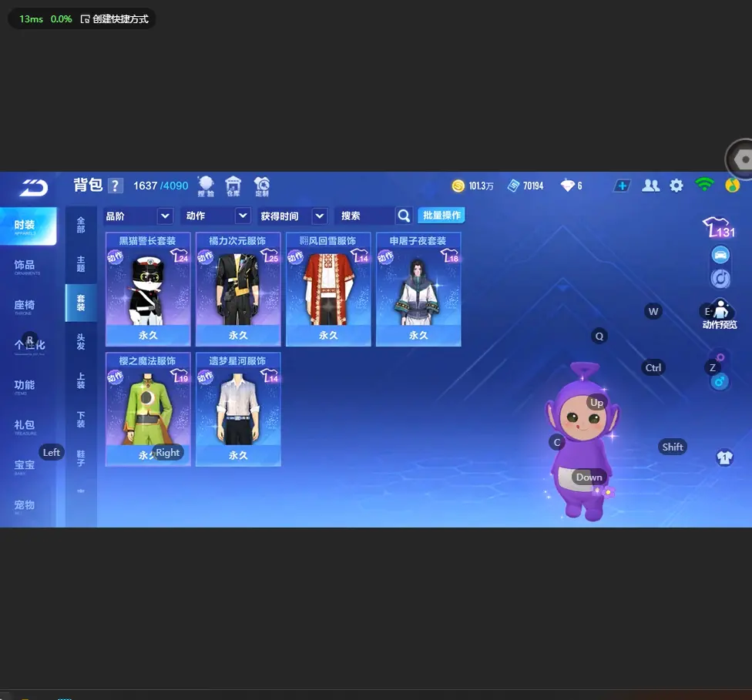Select the 申屠子夜套装 outfit card
Screen dimensions: 752x700
pos(418,289)
